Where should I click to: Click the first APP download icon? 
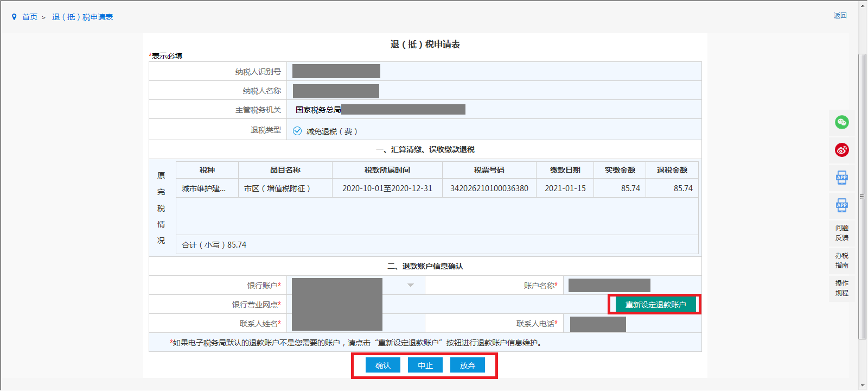(x=842, y=178)
